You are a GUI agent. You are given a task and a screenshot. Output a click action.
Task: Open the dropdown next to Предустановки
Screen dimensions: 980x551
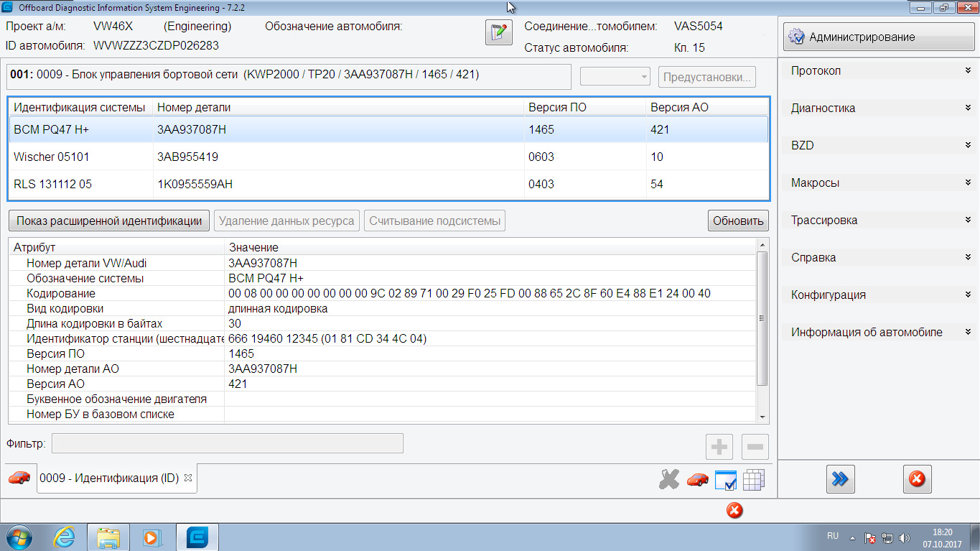pyautogui.click(x=615, y=77)
